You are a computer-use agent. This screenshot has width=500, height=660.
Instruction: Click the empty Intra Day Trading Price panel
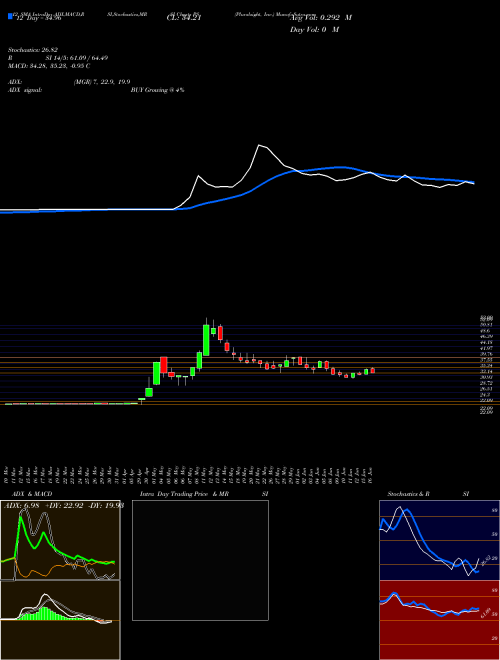pyautogui.click(x=200, y=560)
